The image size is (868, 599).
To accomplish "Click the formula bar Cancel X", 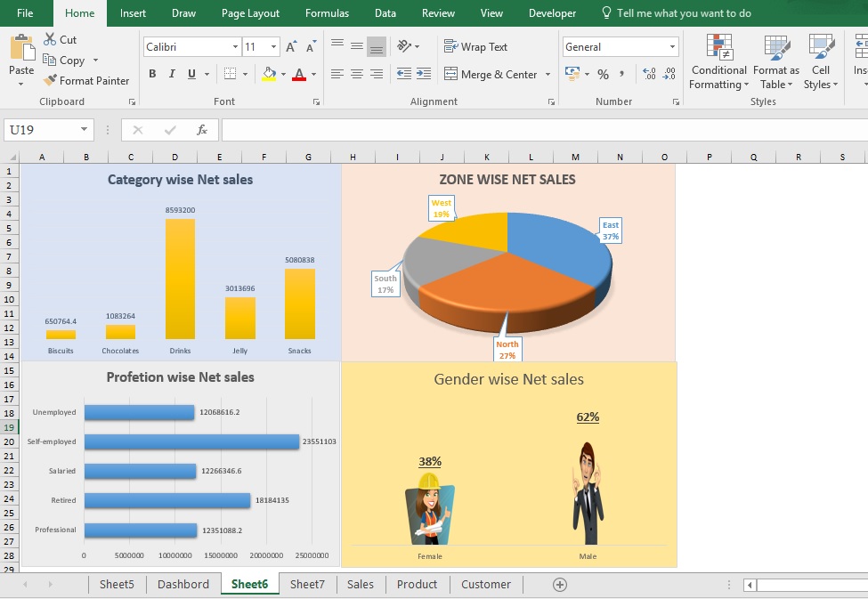I will click(138, 130).
